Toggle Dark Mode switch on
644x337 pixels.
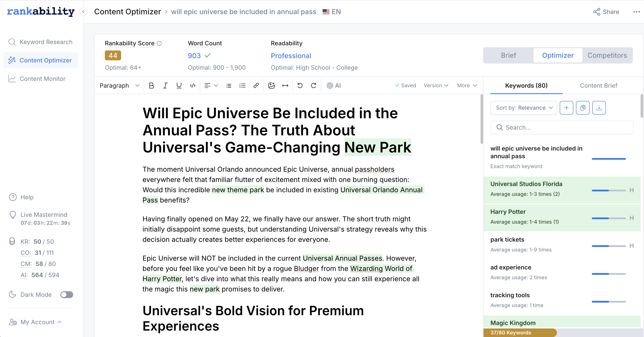[67, 294]
